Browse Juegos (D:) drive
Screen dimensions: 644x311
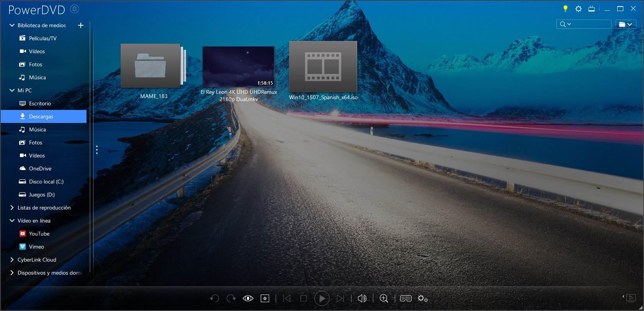click(42, 195)
